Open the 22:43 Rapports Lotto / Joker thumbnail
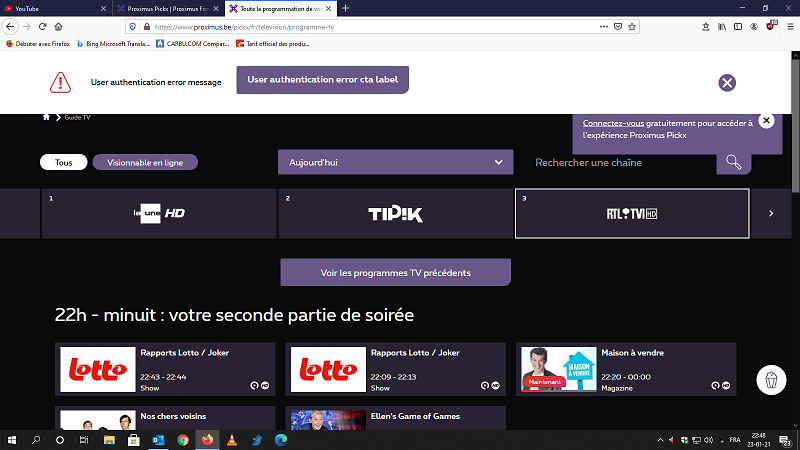Screen dimensions: 800x450 click(98, 369)
